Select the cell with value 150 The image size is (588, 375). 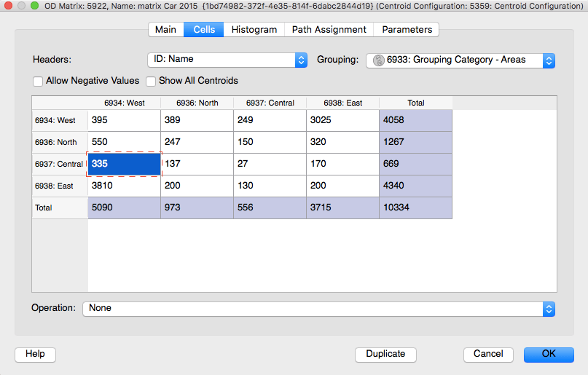(270, 143)
